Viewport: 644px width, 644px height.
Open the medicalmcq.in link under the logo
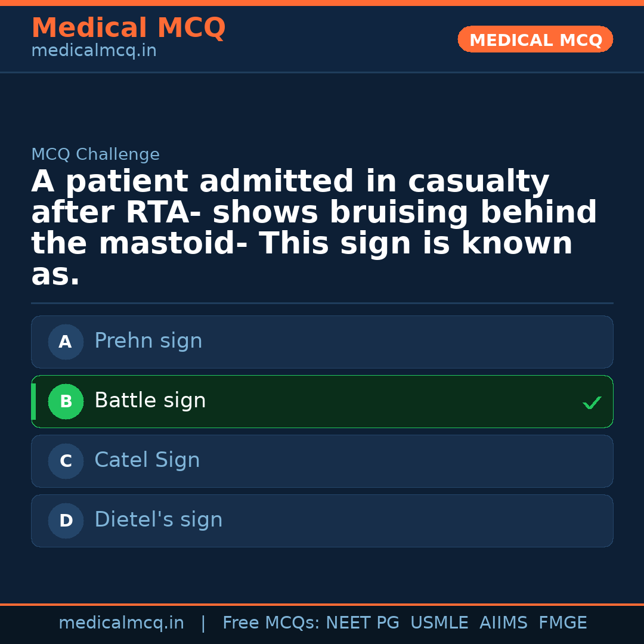93,50
